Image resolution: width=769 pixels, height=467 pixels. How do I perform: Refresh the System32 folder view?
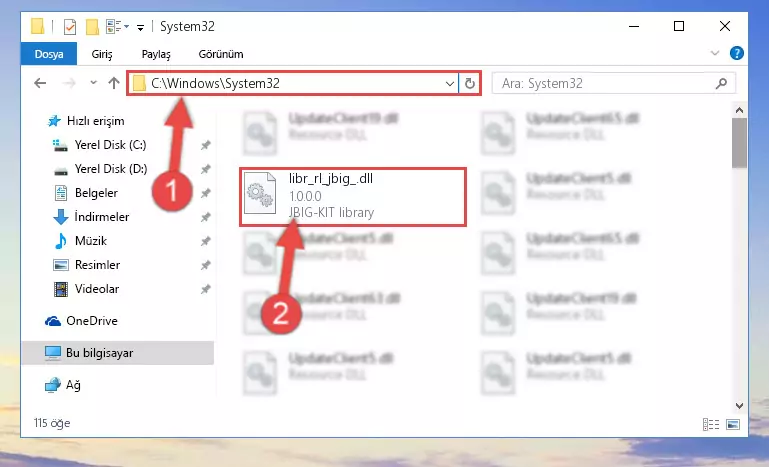[469, 83]
